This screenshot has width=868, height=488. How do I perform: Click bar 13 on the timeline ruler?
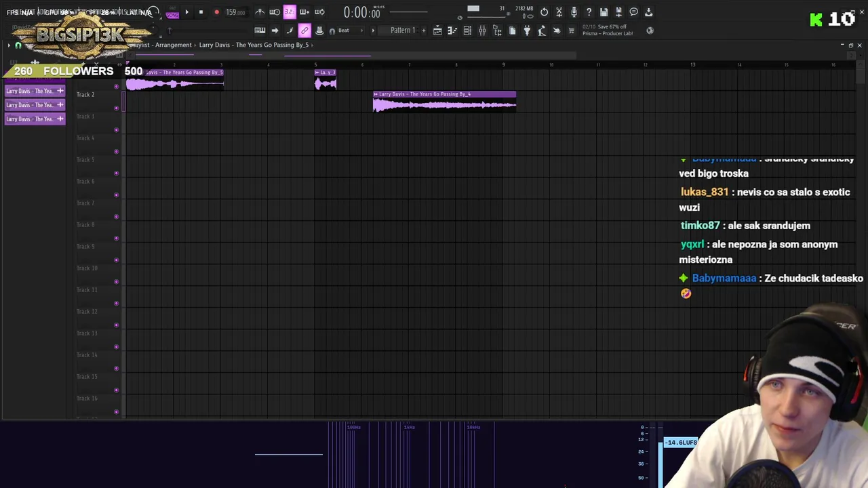[692, 64]
